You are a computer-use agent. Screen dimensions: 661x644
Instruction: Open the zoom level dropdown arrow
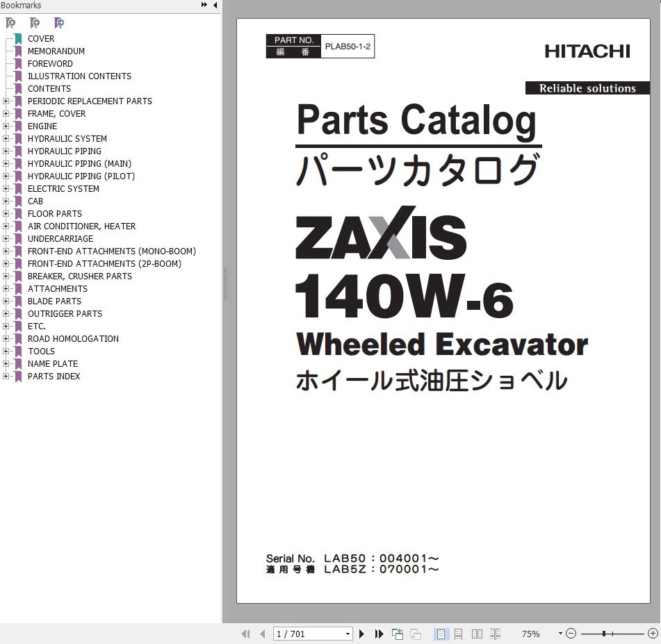coord(560,633)
